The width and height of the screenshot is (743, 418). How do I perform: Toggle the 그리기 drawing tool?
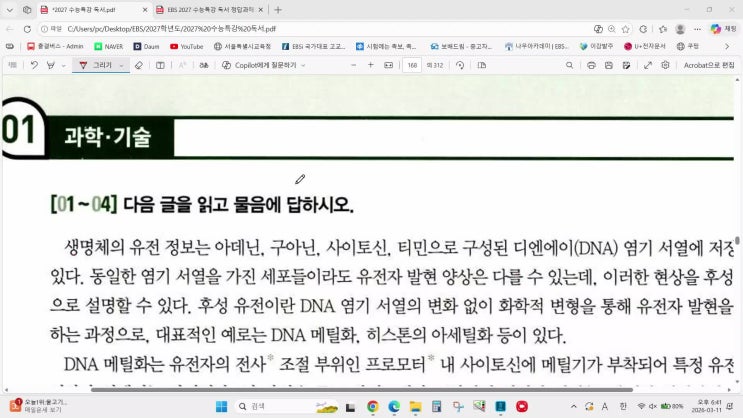97,65
